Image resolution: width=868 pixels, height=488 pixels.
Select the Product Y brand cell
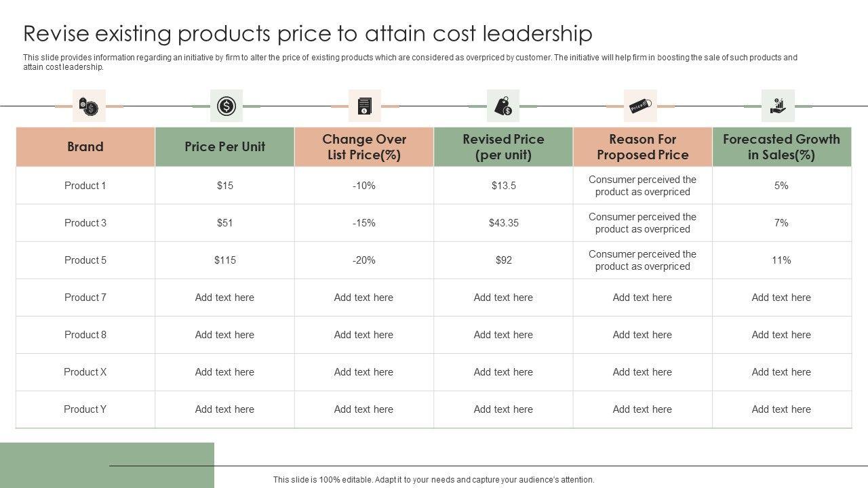[x=85, y=409]
